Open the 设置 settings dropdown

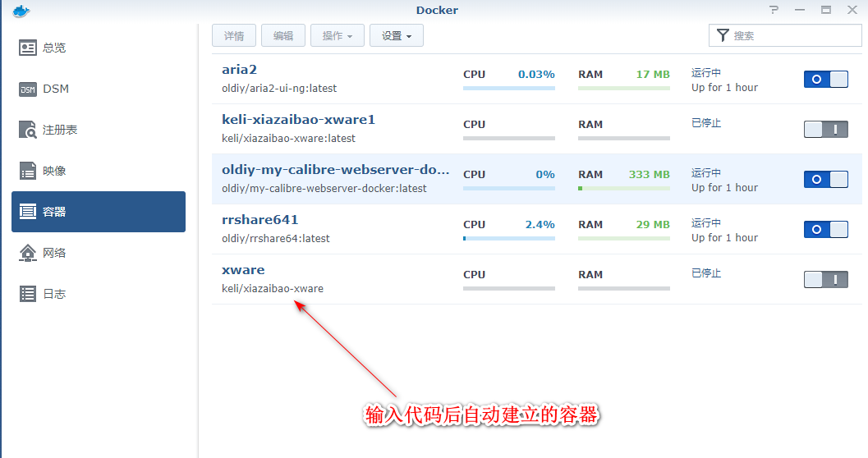pyautogui.click(x=397, y=35)
